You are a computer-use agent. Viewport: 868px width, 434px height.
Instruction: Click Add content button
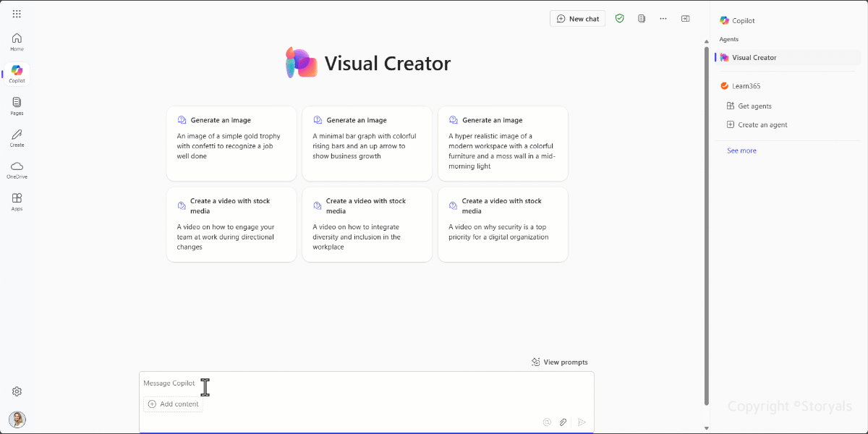174,404
